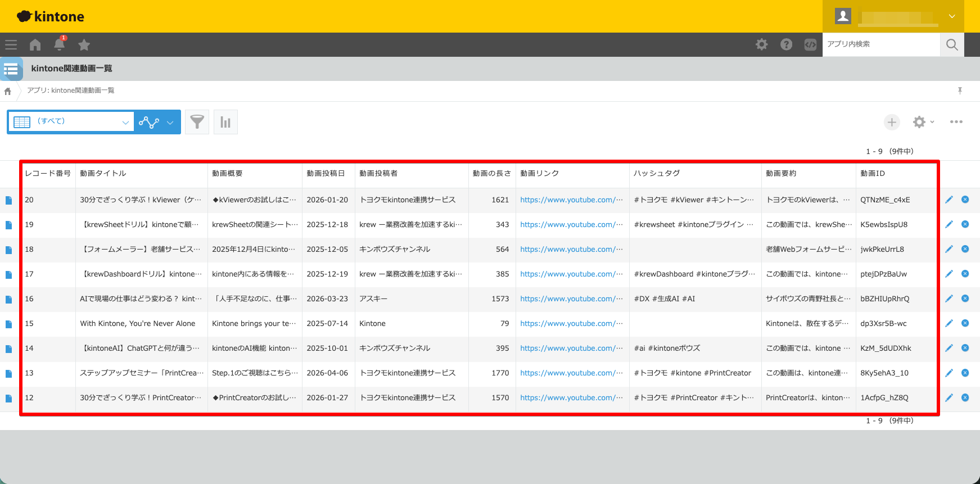Open YouTube link for record 19
Screen dimensions: 980x484
click(x=571, y=224)
